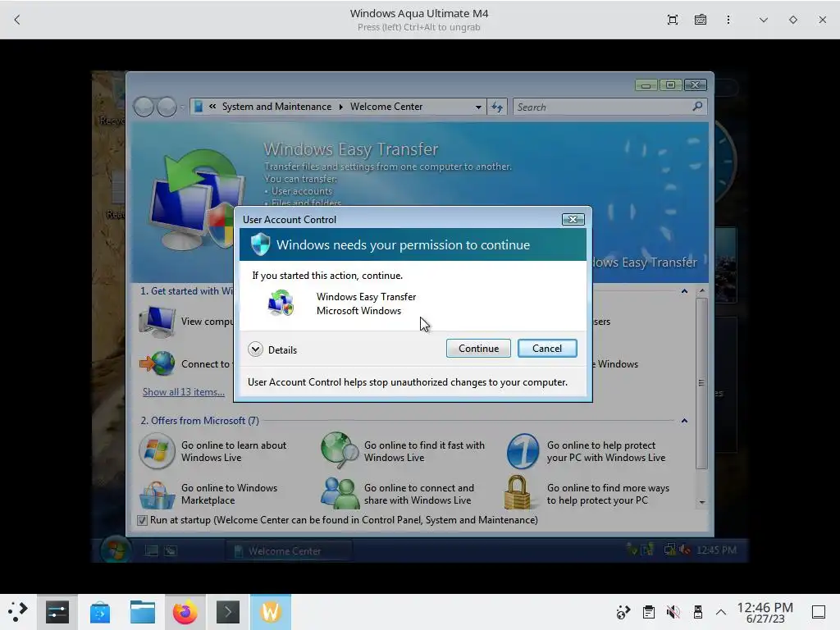
Task: Open the host updates tray icon
Action: [623, 612]
